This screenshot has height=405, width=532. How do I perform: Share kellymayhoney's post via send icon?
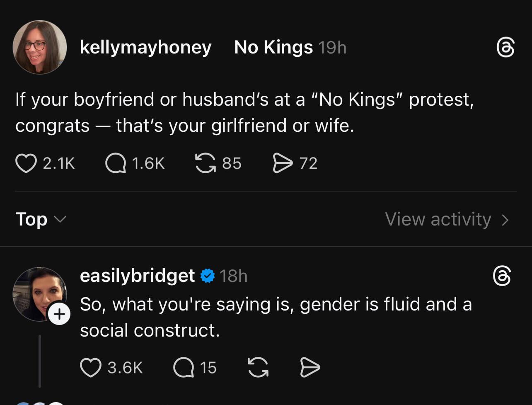click(x=282, y=163)
